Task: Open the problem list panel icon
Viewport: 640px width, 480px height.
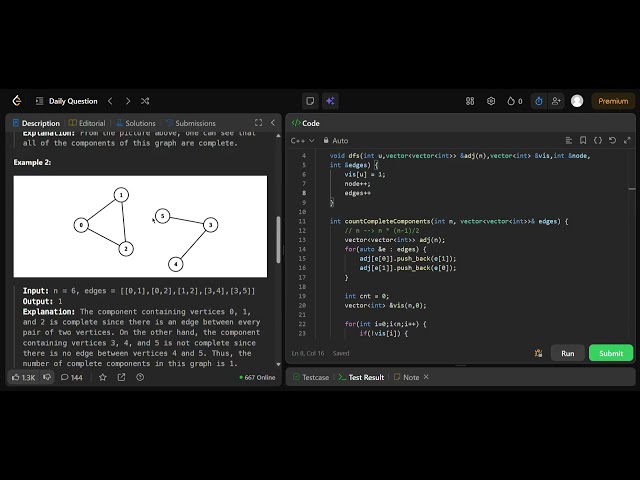Action: coord(39,101)
